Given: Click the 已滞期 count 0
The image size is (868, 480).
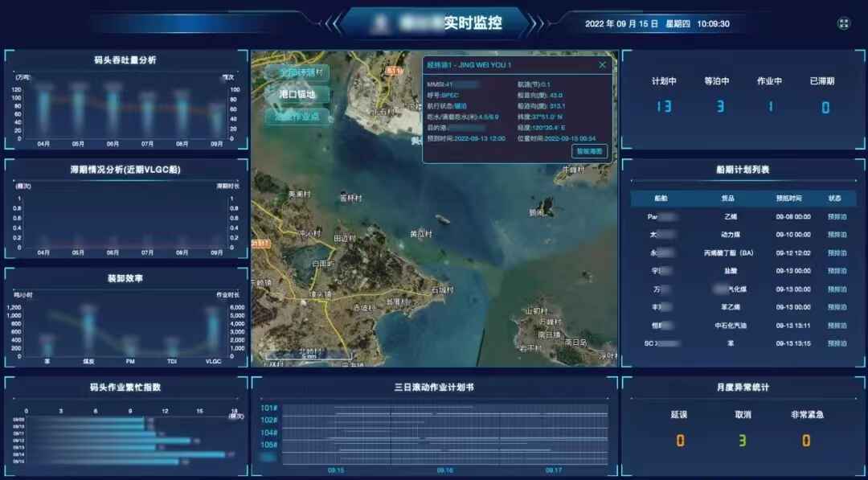Looking at the screenshot, I should pos(825,107).
